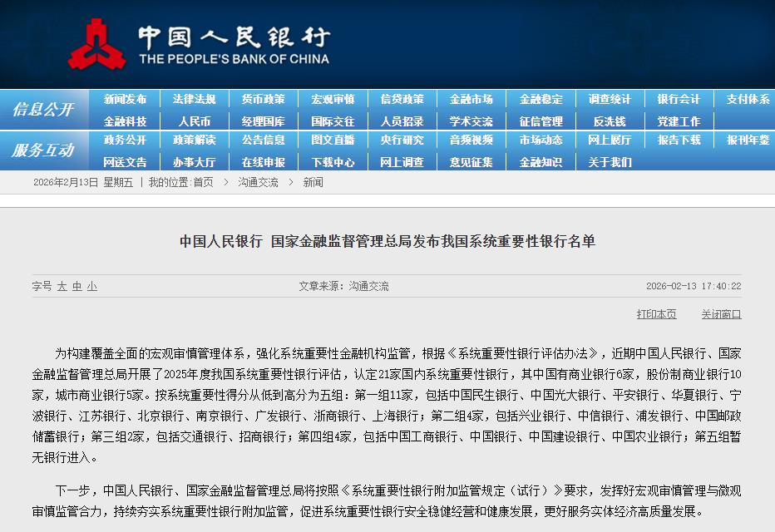Go to 人民币 section

point(195,121)
